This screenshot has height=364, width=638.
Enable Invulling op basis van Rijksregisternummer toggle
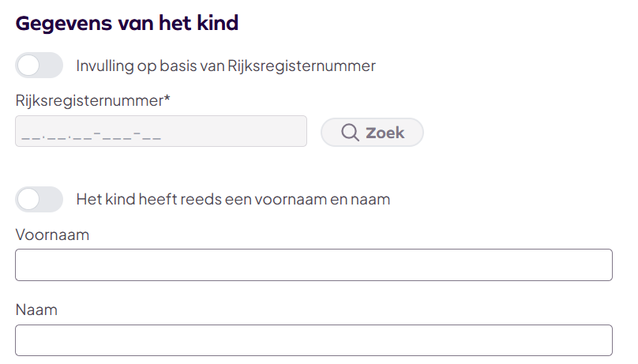pyautogui.click(x=39, y=66)
